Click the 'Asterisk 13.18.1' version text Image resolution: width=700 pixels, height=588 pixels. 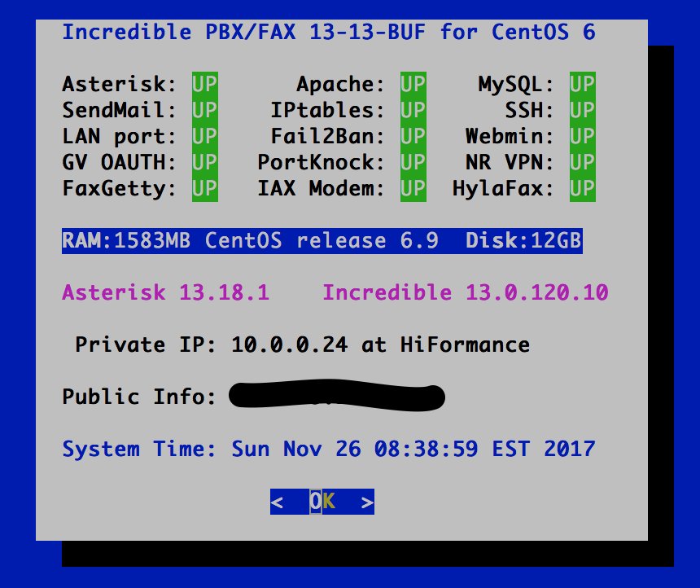pyautogui.click(x=165, y=292)
